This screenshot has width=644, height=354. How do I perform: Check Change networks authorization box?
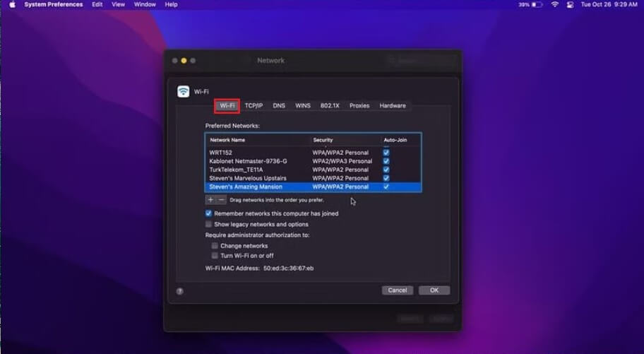pos(215,246)
